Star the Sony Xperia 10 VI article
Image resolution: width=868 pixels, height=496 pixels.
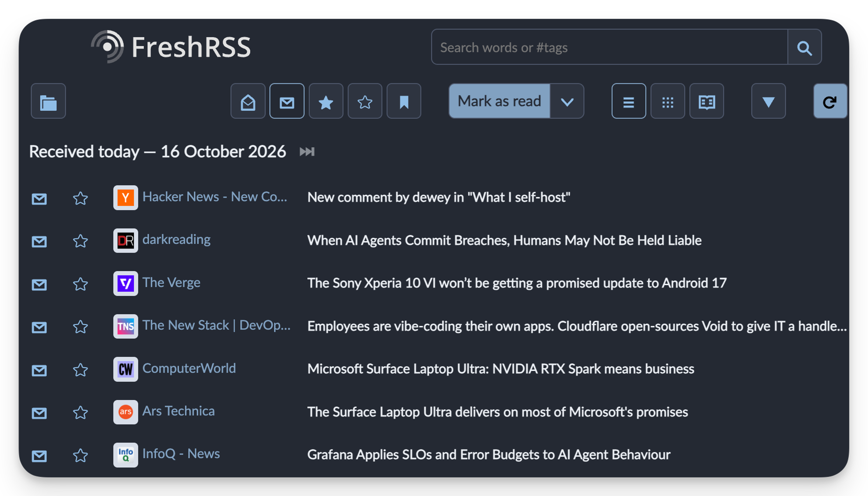(80, 284)
